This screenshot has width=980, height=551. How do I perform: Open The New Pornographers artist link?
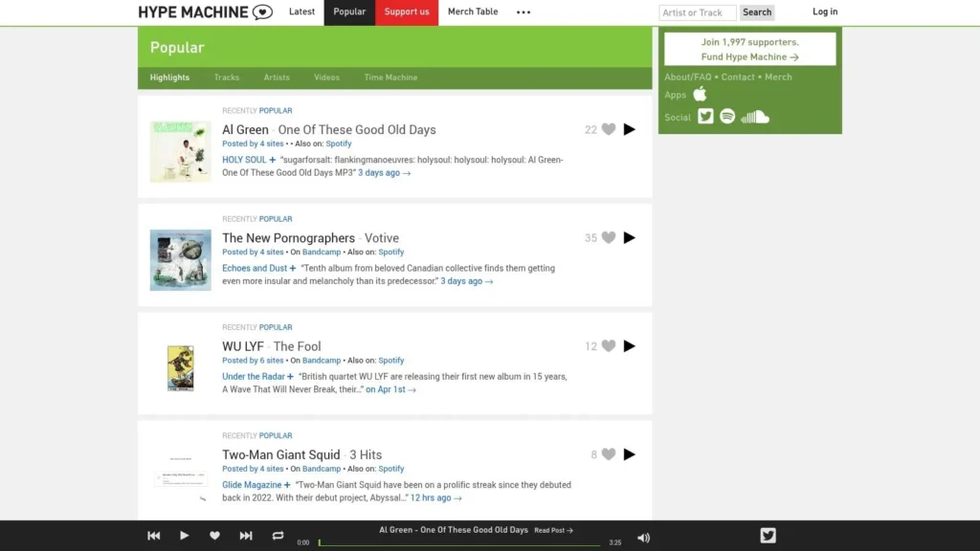(288, 238)
